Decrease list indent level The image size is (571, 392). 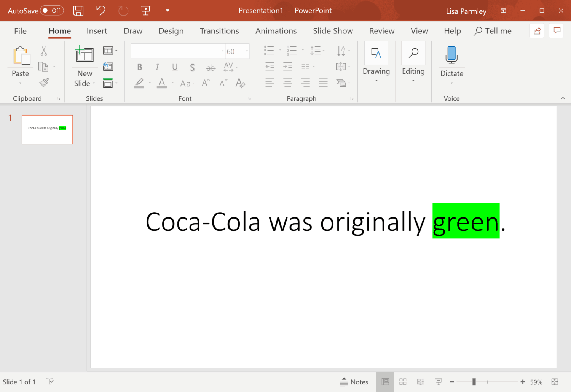tap(270, 67)
